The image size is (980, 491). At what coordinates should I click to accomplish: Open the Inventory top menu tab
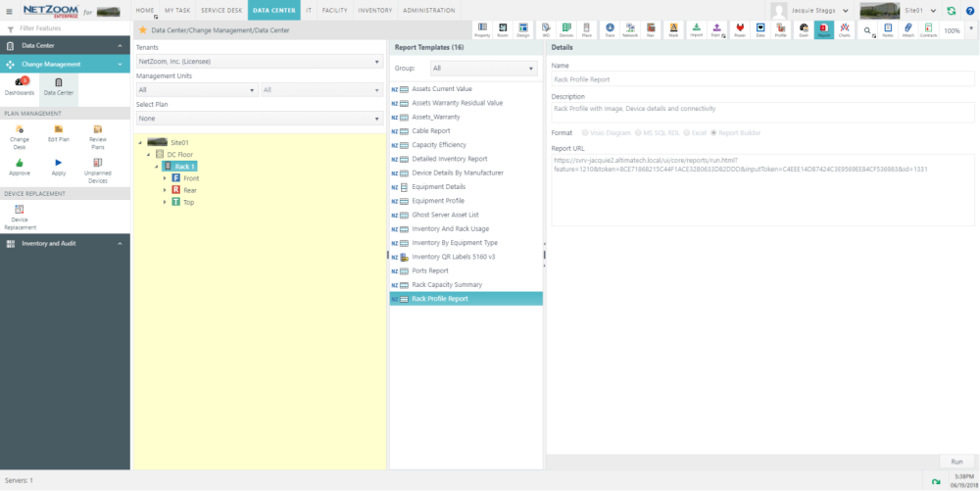click(375, 10)
